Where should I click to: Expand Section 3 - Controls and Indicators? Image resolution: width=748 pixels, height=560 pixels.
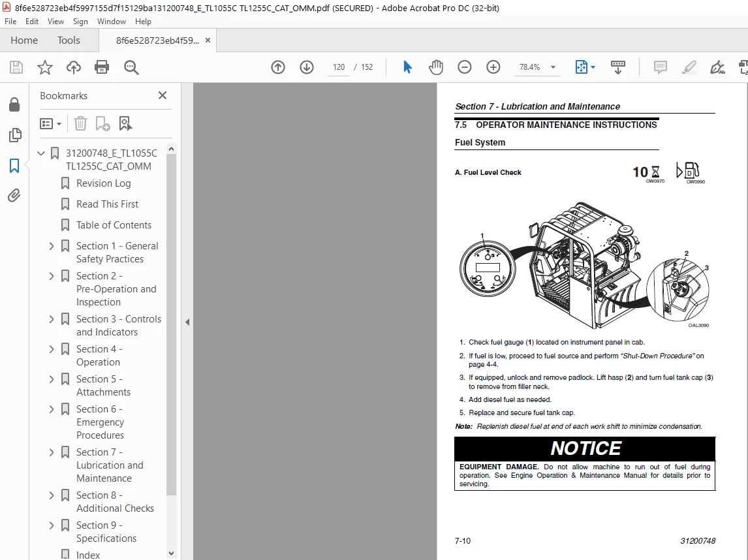(x=52, y=319)
